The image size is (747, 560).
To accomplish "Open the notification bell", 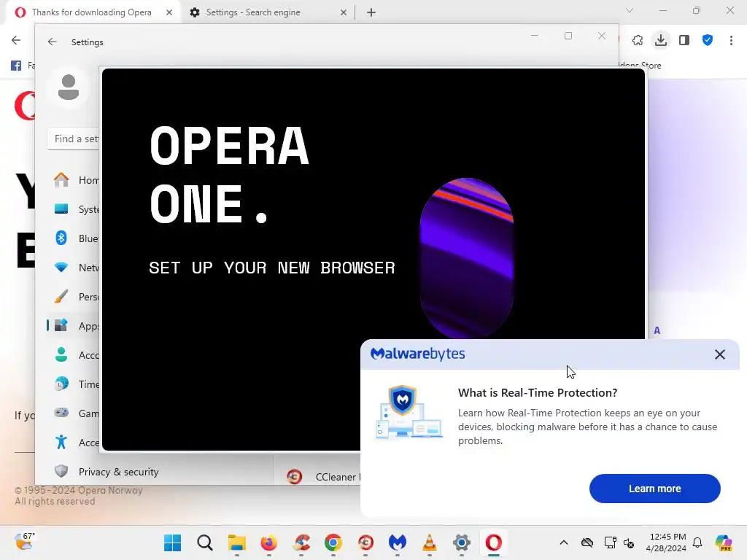I will (697, 542).
